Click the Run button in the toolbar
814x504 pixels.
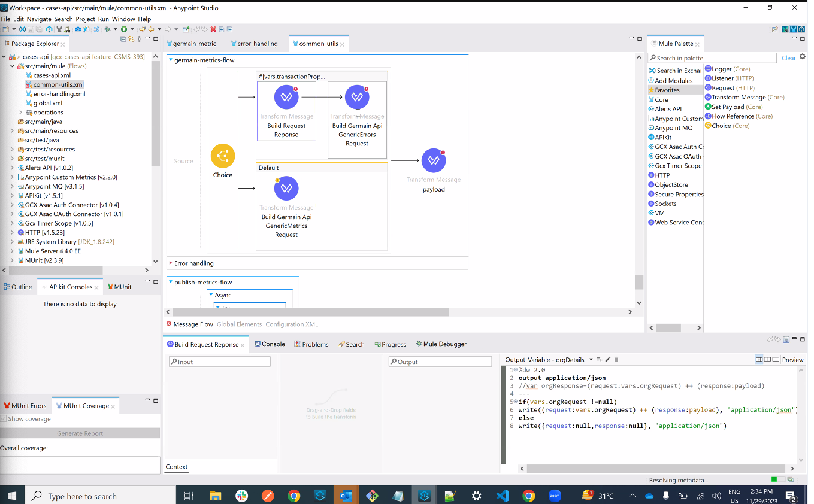point(123,29)
